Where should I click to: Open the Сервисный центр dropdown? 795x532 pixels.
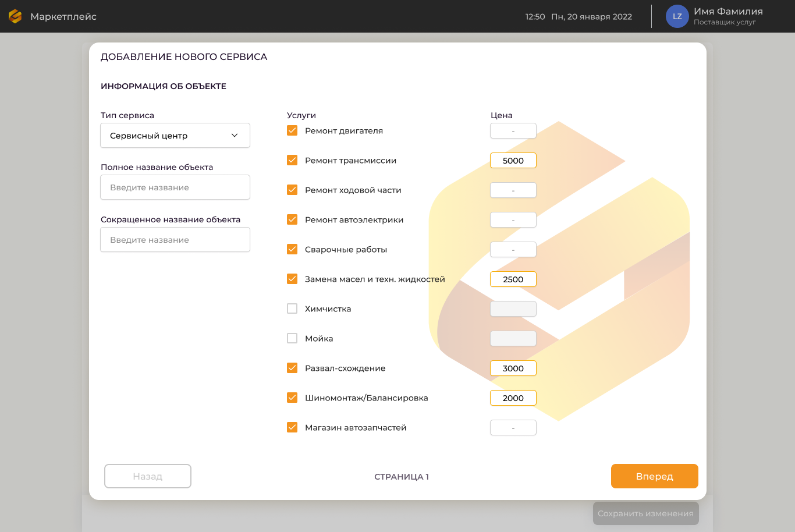click(x=175, y=136)
